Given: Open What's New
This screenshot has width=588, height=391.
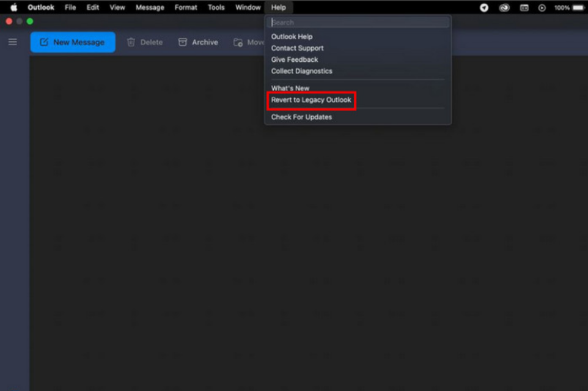Looking at the screenshot, I should [x=290, y=88].
